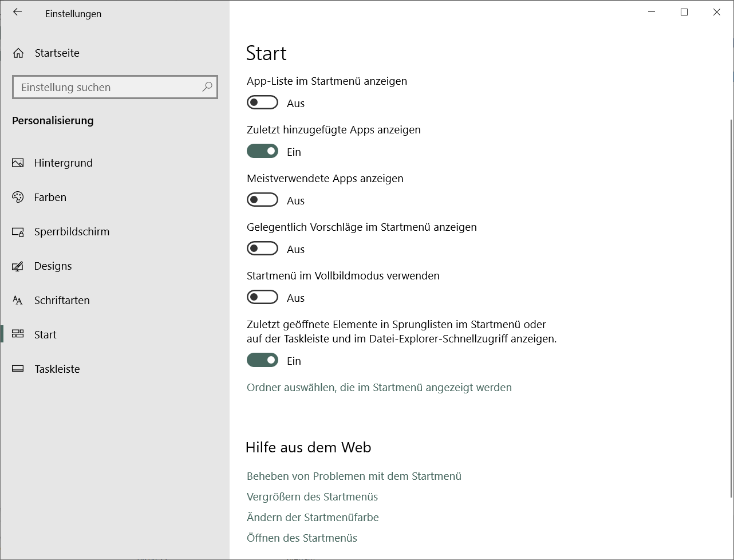Click the Designs brush icon

18,266
